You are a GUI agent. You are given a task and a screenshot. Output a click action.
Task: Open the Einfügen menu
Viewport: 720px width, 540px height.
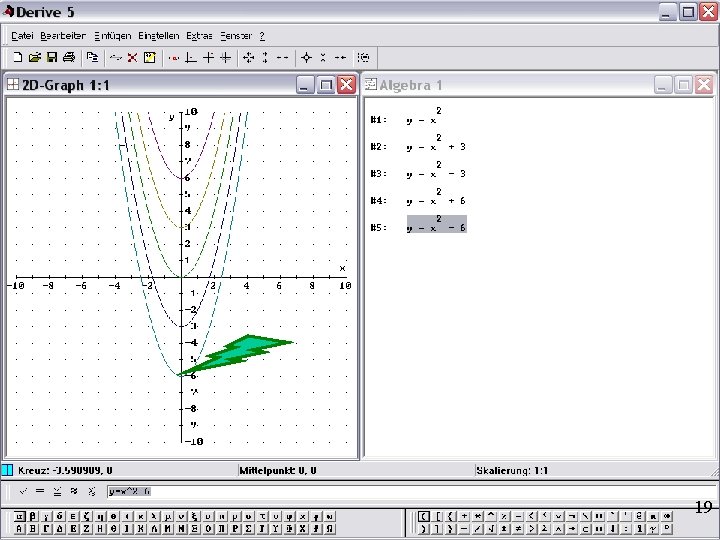click(x=112, y=36)
